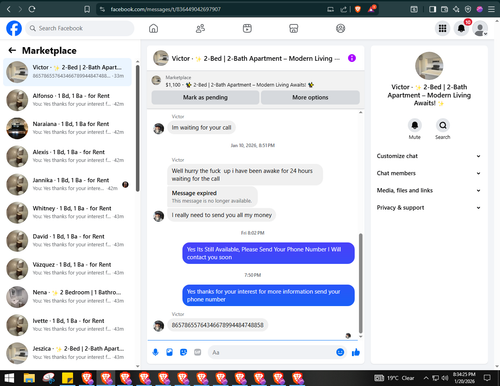Image resolution: width=500 pixels, height=386 pixels.
Task: Open conversation with Alexis
Action: coord(67,156)
